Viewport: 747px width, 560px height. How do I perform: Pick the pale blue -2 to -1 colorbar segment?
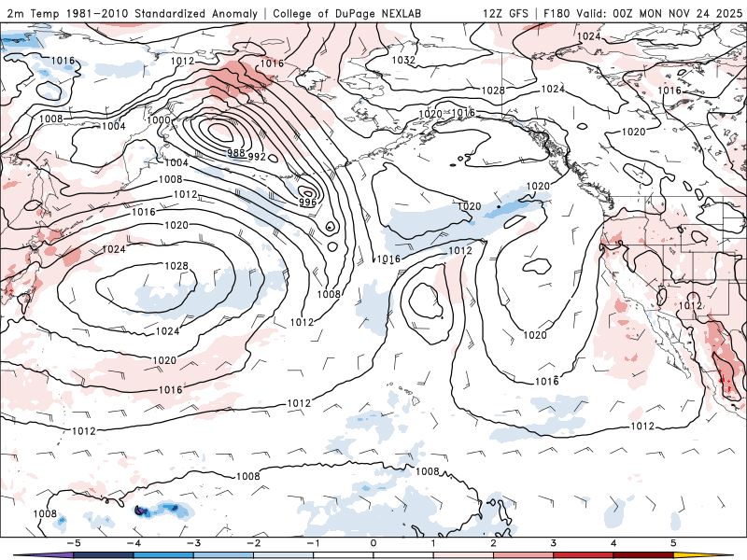pyautogui.click(x=284, y=555)
